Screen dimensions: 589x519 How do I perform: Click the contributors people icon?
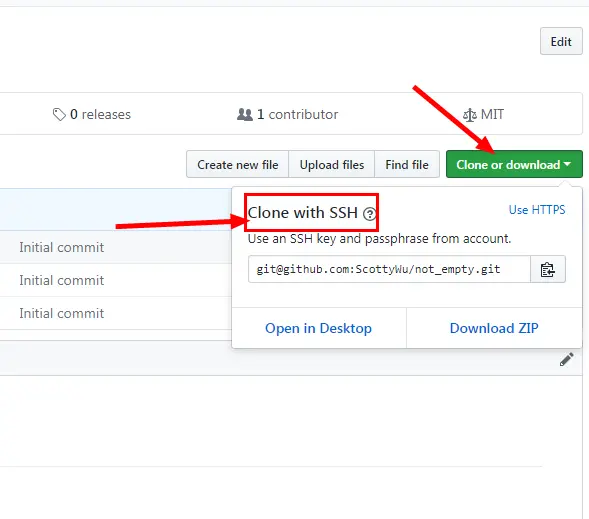pos(245,115)
